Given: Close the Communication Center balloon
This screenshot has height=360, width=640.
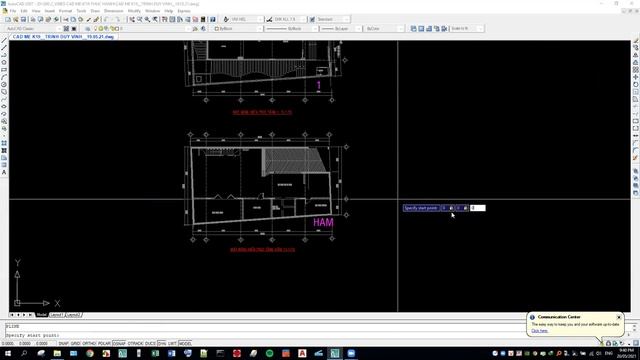Looking at the screenshot, I should [x=619, y=317].
